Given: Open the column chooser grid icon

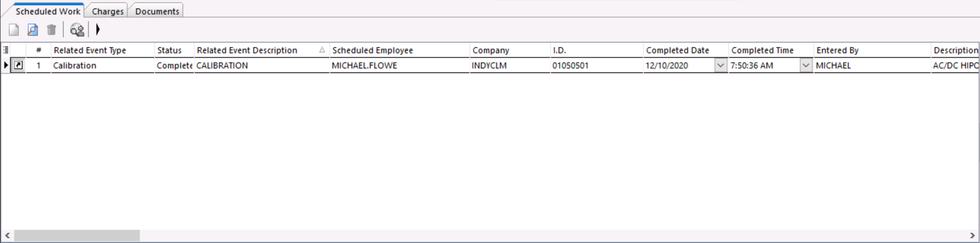Looking at the screenshot, I should coord(6,50).
